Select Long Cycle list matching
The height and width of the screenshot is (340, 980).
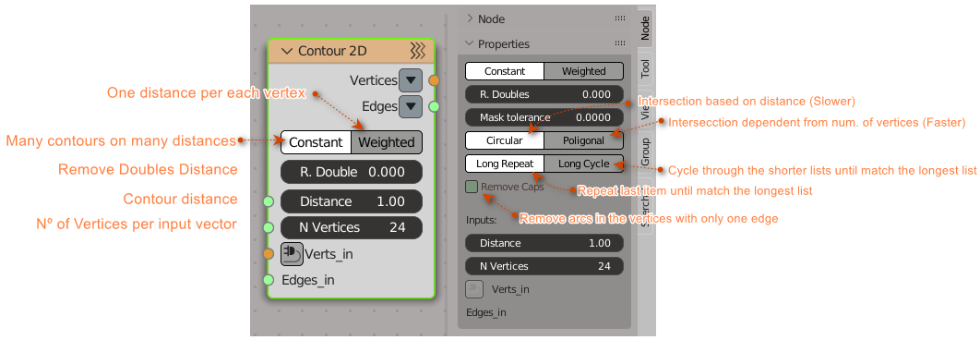pos(584,164)
